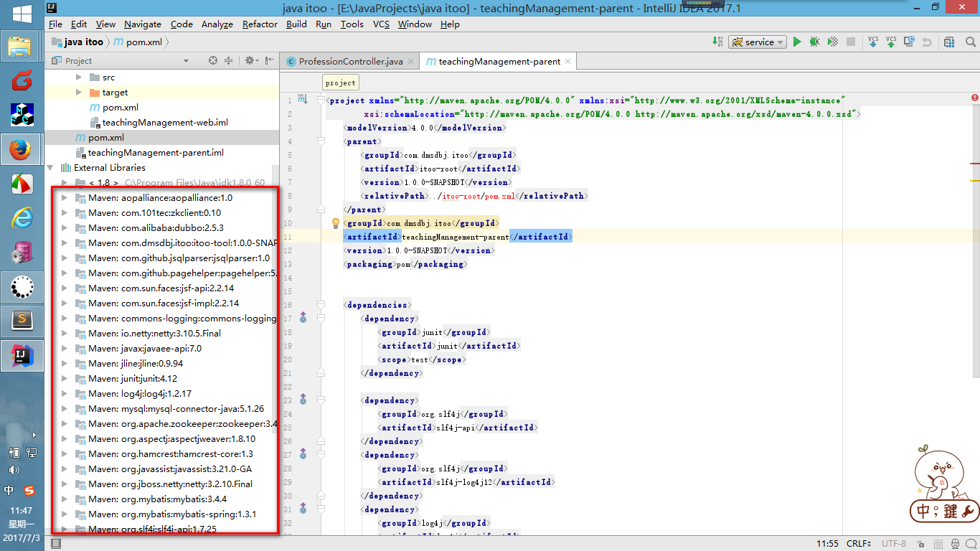The width and height of the screenshot is (980, 551).
Task: Expand the src folder
Action: 79,77
